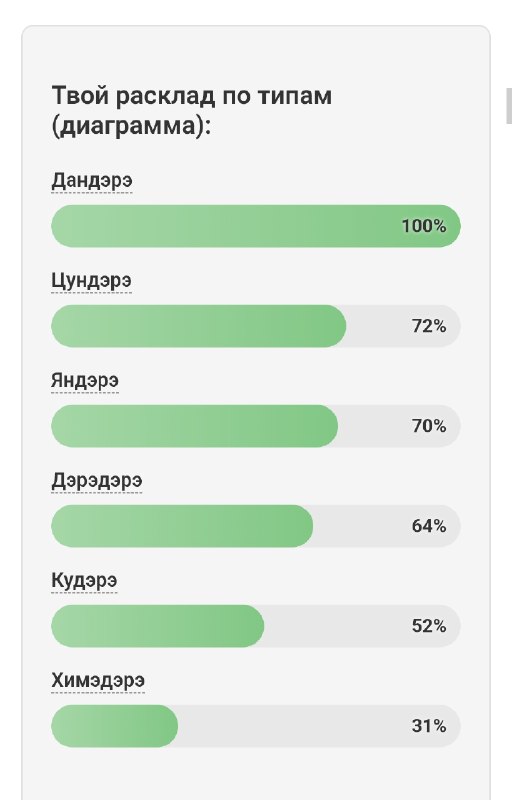The image size is (512, 800).
Task: Click the 52% value label
Action: click(429, 626)
